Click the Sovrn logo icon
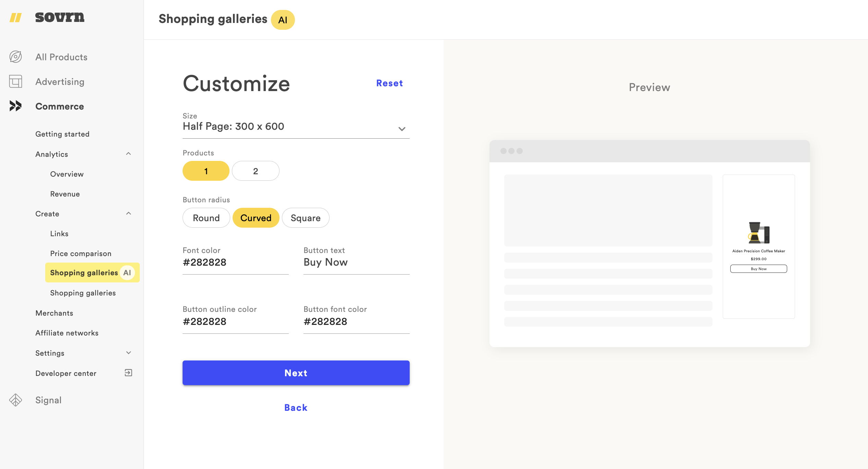Image resolution: width=868 pixels, height=469 pixels. click(15, 17)
